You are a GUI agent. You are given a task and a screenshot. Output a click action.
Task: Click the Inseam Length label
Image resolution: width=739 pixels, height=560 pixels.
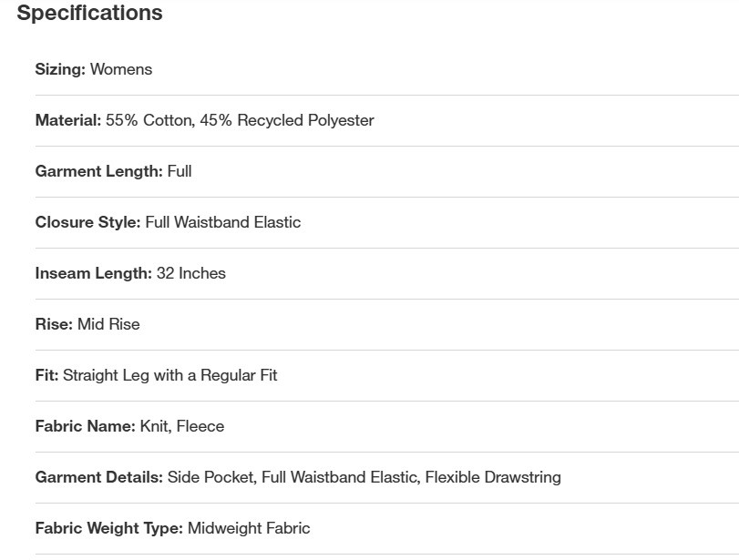93,273
